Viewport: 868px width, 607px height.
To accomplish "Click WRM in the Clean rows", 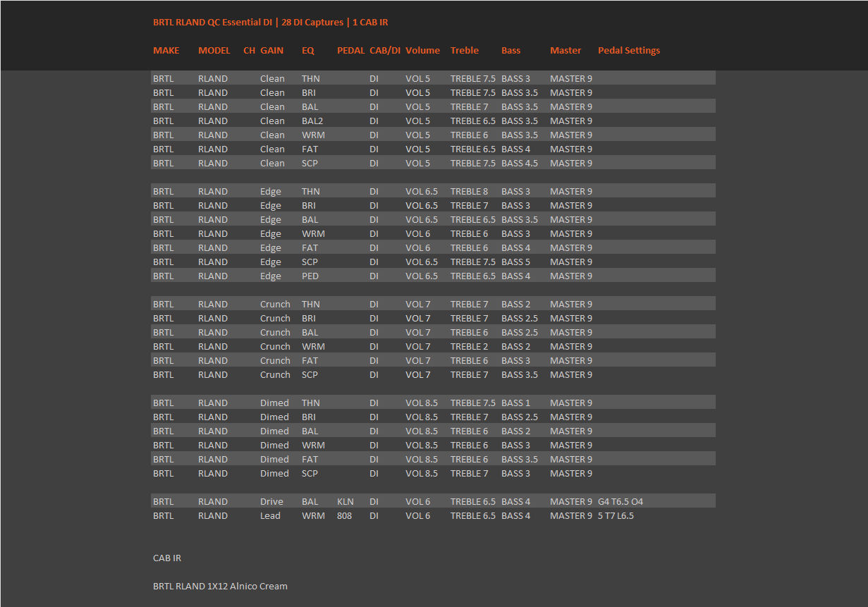I will point(313,135).
